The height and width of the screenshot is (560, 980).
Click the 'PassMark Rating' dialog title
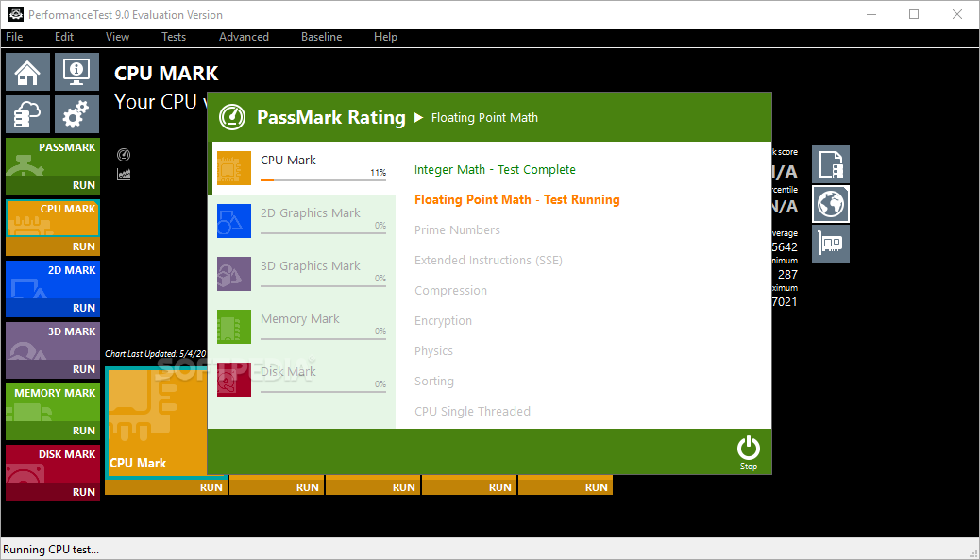[331, 117]
